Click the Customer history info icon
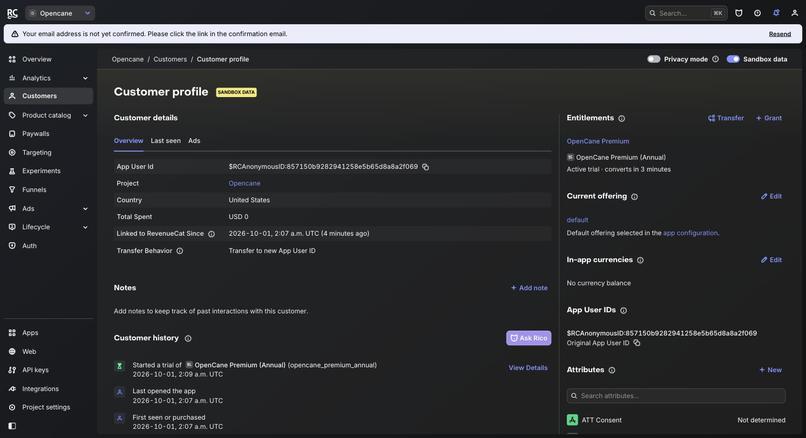Image resolution: width=806 pixels, height=438 pixels. pyautogui.click(x=188, y=338)
